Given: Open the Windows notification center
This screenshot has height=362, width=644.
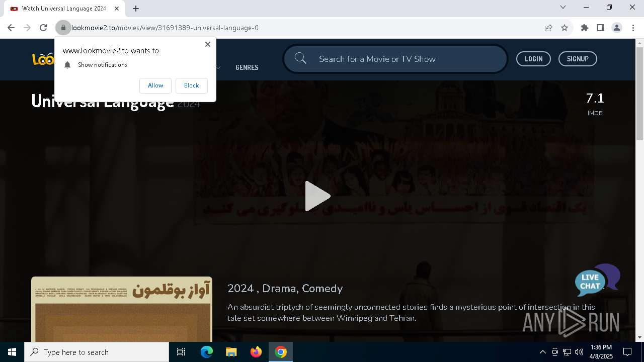Looking at the screenshot, I should (627, 352).
